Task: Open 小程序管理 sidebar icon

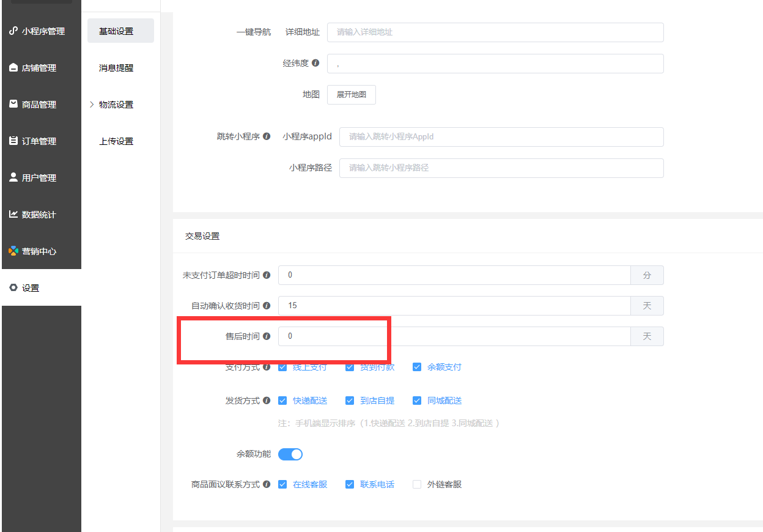Action: tap(13, 31)
